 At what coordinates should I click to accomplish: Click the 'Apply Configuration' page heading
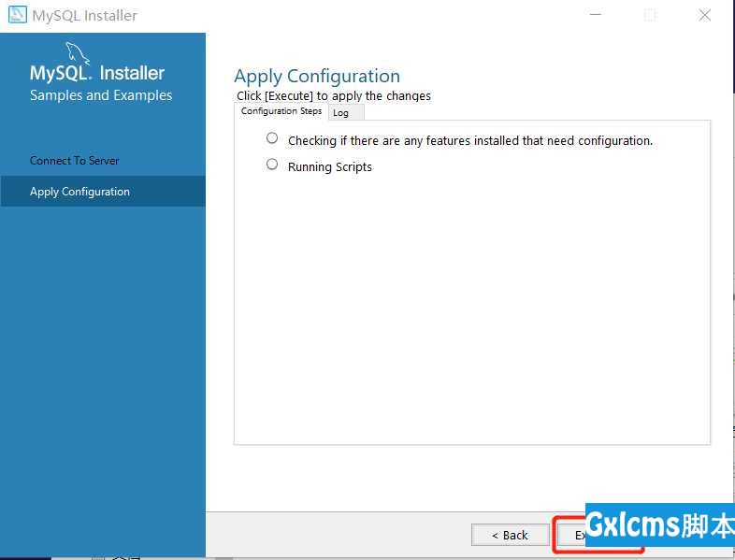[317, 76]
